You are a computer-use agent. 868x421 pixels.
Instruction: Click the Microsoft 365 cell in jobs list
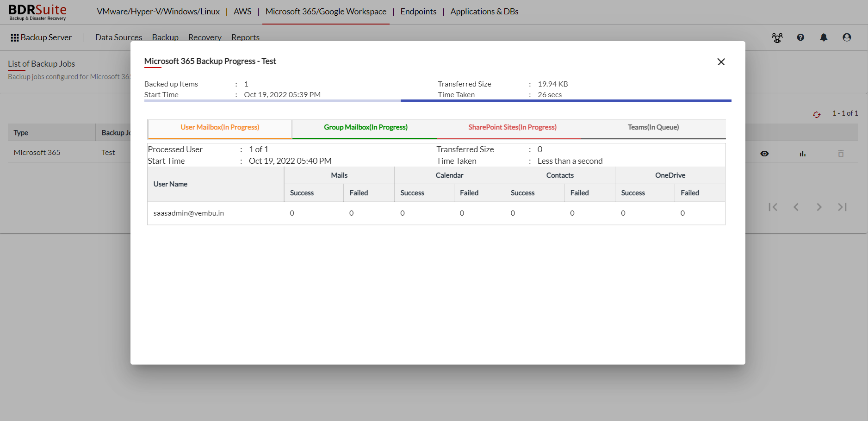37,153
